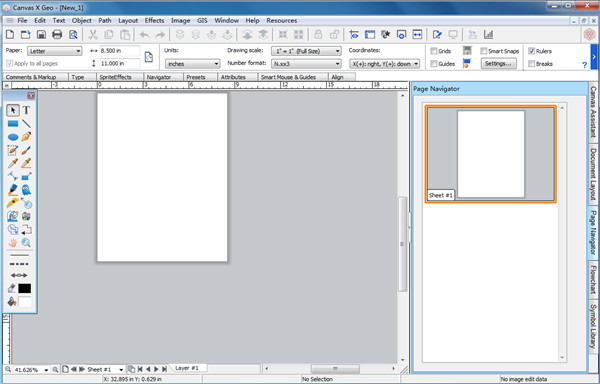Image resolution: width=600 pixels, height=384 pixels.
Task: Enable the Guides checkbox
Action: [434, 63]
